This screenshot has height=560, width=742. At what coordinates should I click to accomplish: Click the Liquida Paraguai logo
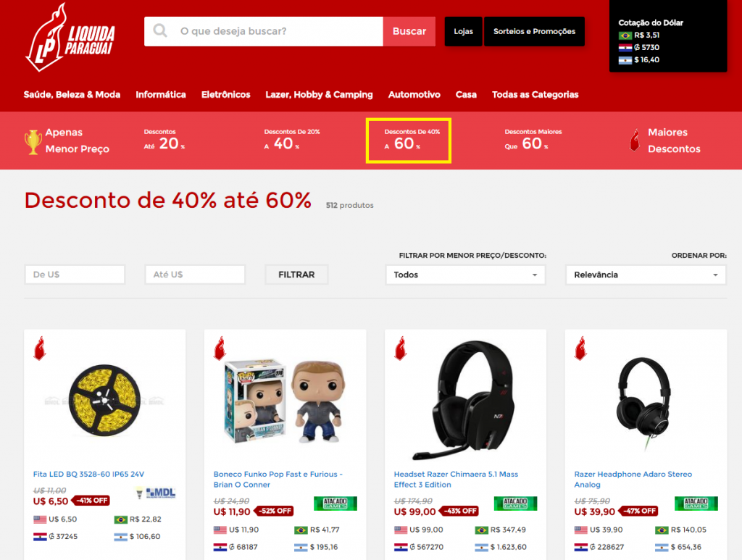coord(70,38)
